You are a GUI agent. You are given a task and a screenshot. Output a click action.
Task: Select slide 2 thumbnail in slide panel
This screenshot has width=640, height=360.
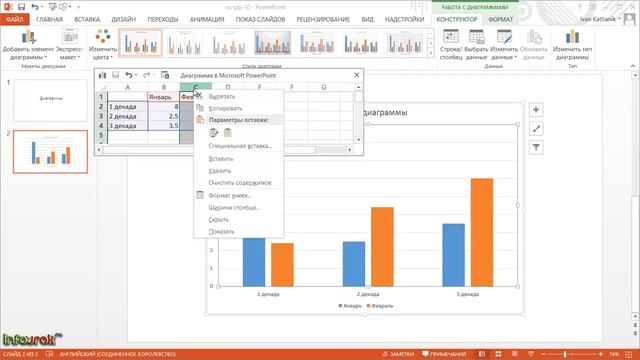[51, 152]
